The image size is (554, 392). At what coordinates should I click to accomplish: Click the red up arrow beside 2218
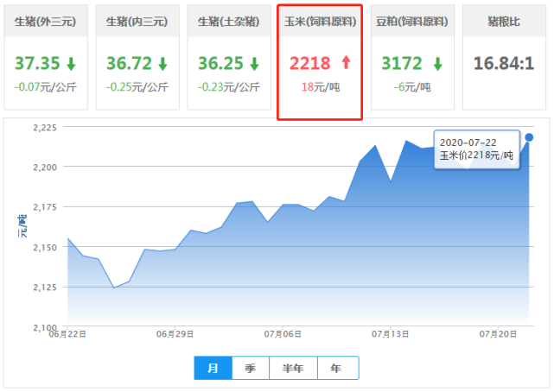point(347,62)
